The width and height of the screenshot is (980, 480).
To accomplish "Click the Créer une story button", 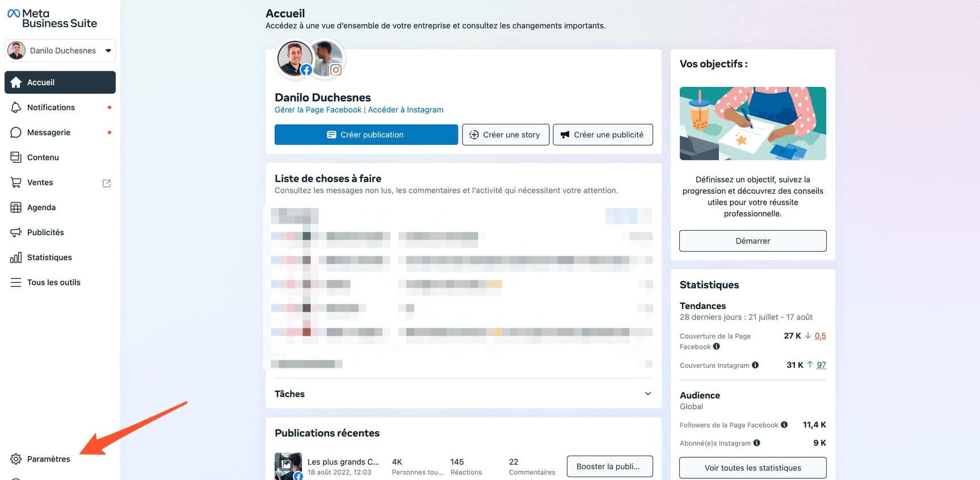I will 506,135.
